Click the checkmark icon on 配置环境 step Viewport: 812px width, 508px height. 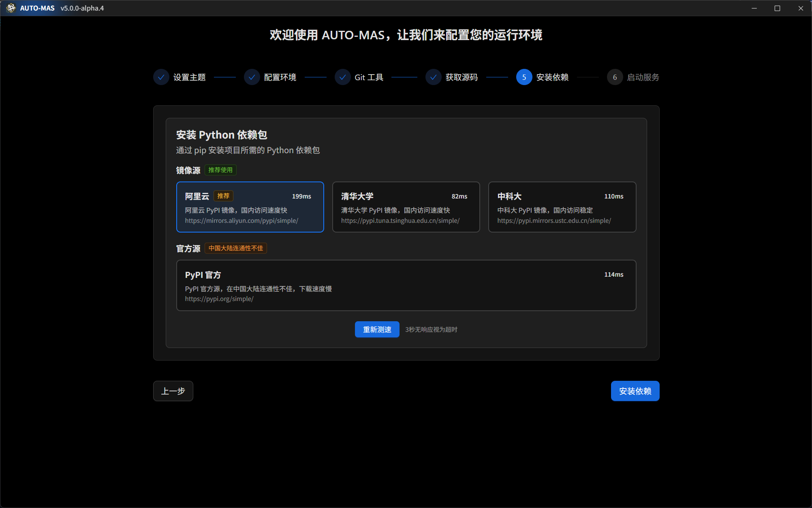point(252,77)
